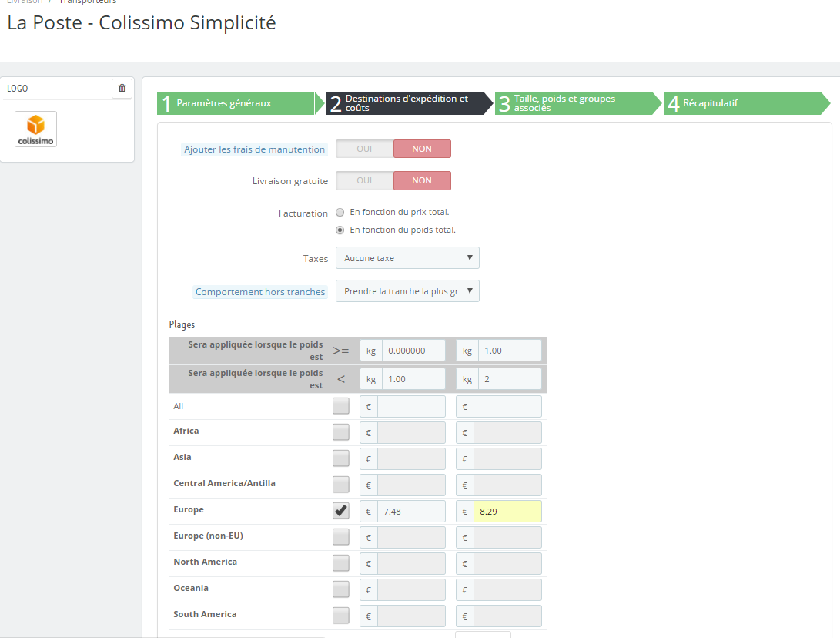Screen dimensions: 840x638
Task: Open the Taxes dropdown
Action: tap(407, 258)
